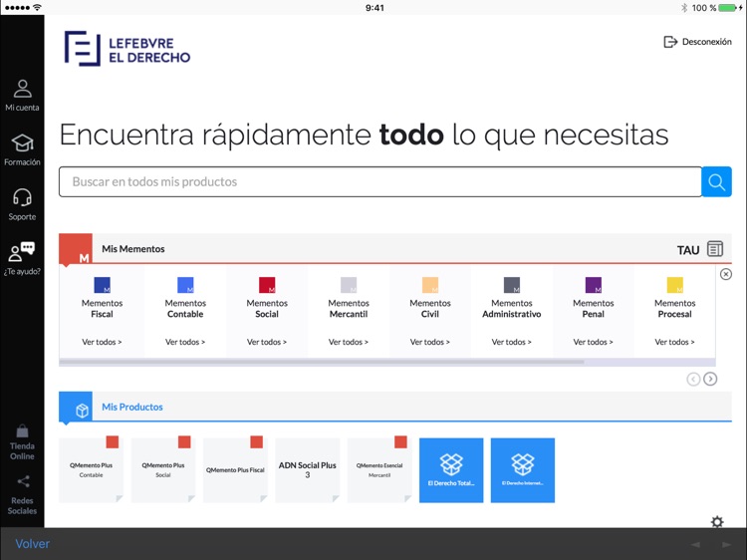The width and height of the screenshot is (747, 560).
Task: Open Formación section in sidebar
Action: tap(22, 149)
